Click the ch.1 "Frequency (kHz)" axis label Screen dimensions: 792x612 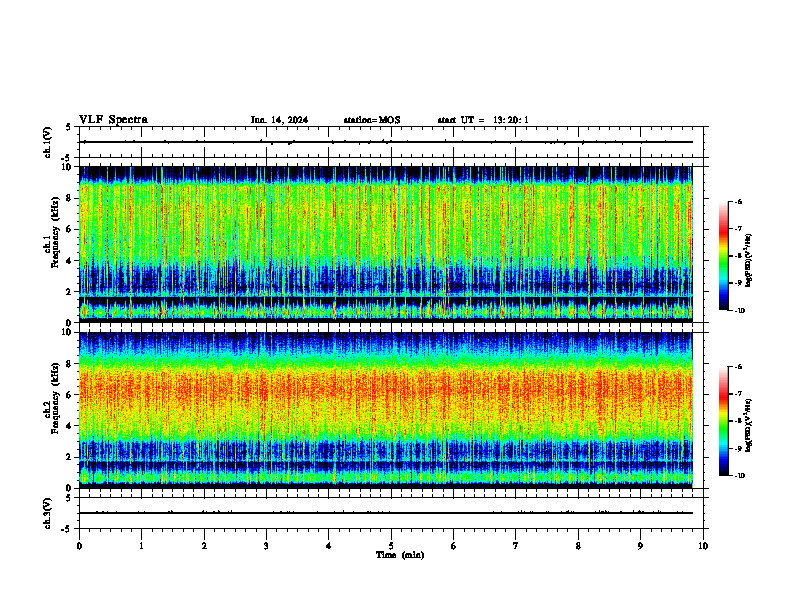pos(55,233)
